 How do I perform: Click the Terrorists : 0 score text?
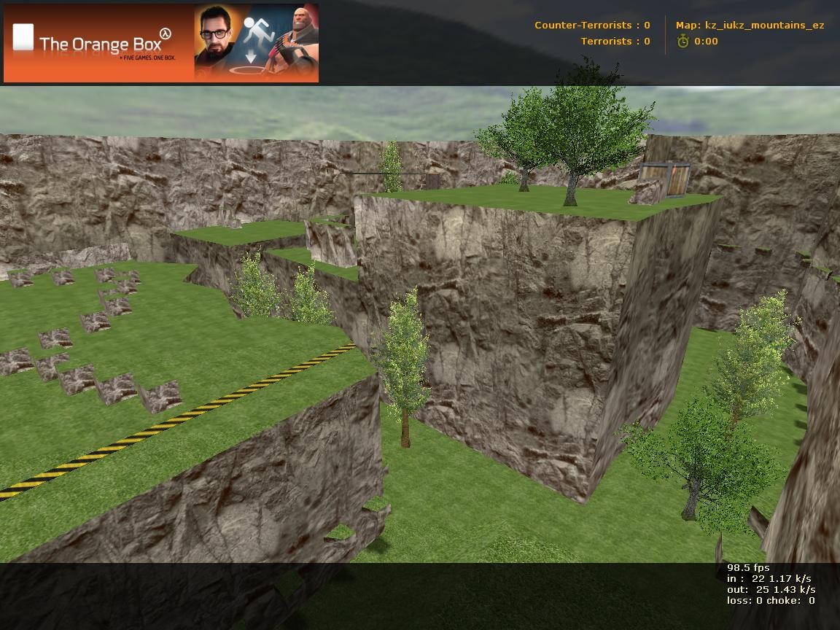pyautogui.click(x=615, y=42)
